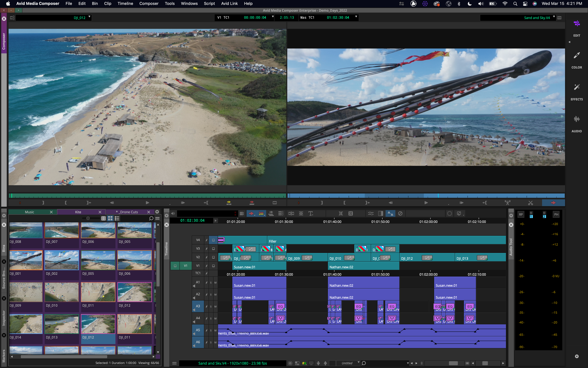
Task: Adjust the bin thumbnail size slider
Action: [88, 218]
